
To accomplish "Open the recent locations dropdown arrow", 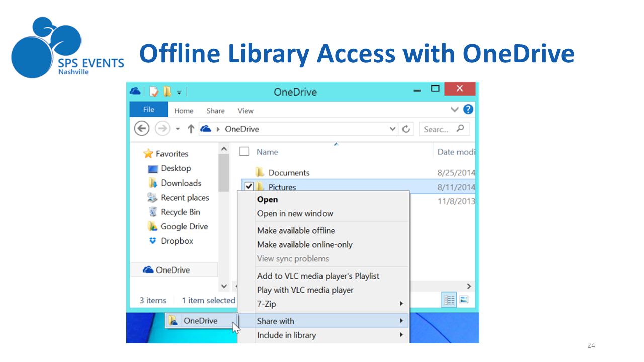I will pos(177,129).
